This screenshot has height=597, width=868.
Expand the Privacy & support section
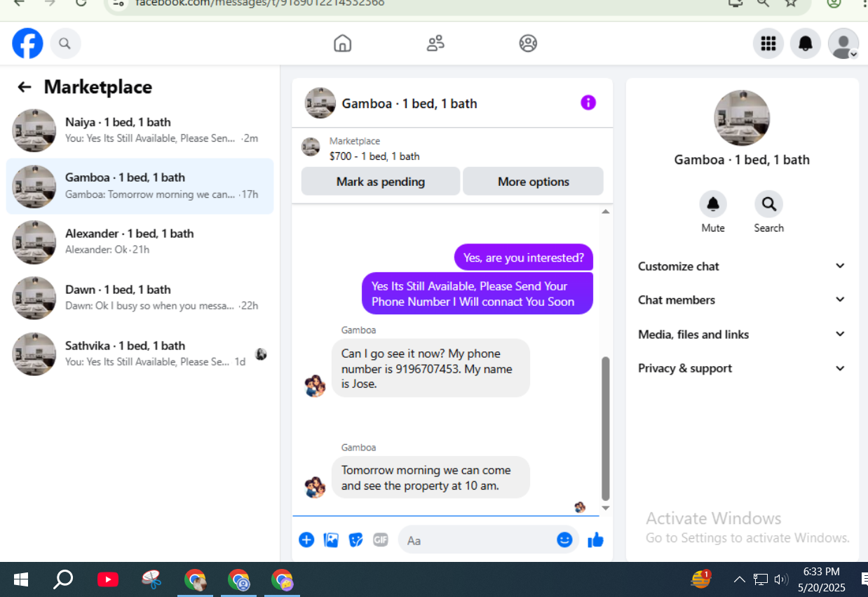[x=742, y=368]
